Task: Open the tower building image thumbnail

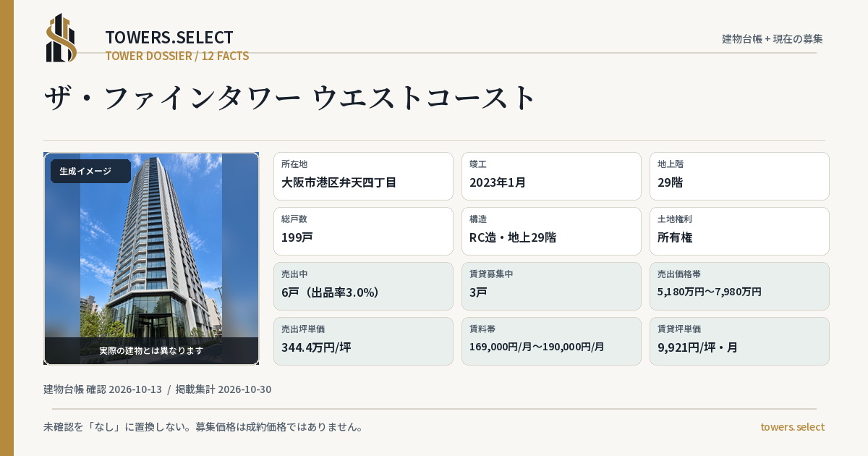Action: [151, 258]
